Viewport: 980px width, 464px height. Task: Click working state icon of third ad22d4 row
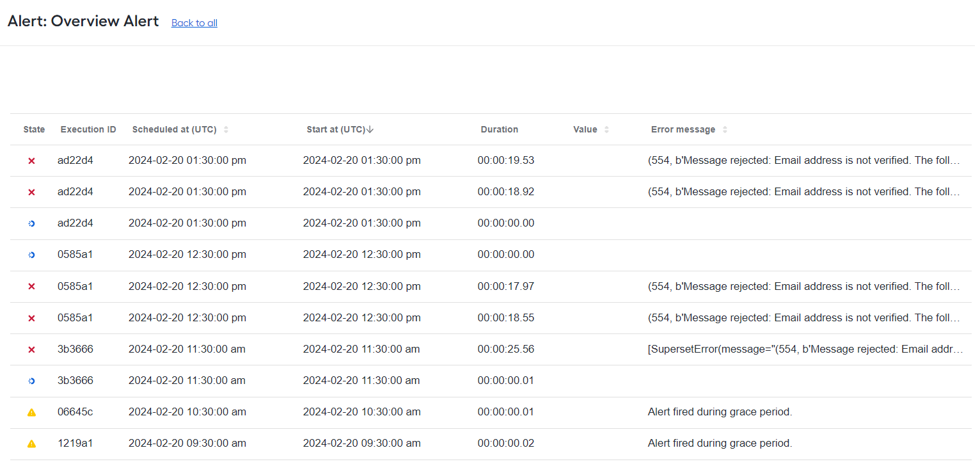tap(31, 224)
